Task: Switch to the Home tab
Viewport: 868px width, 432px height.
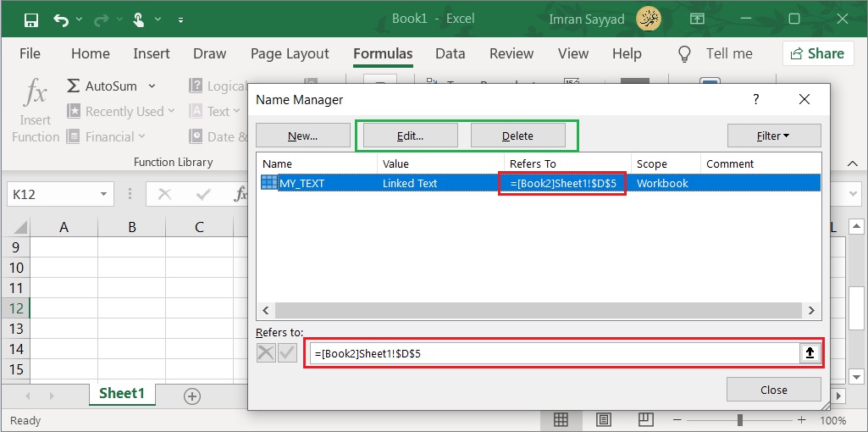Action: tap(91, 53)
